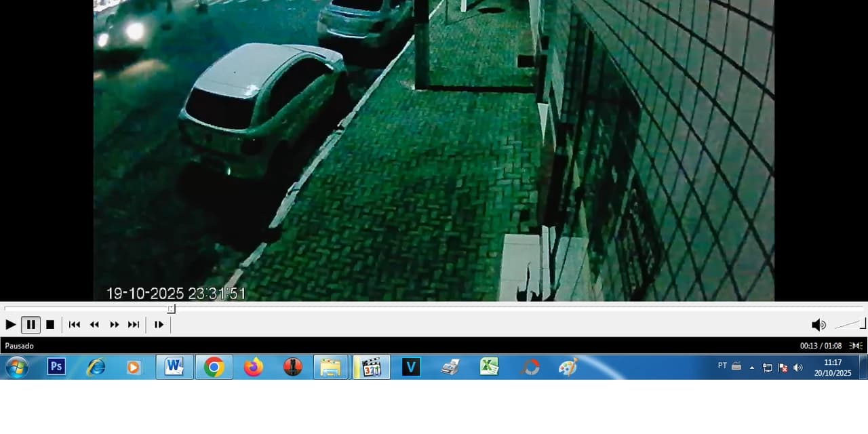Launch Excel from the taskbar
868x434 pixels.
[x=489, y=367]
